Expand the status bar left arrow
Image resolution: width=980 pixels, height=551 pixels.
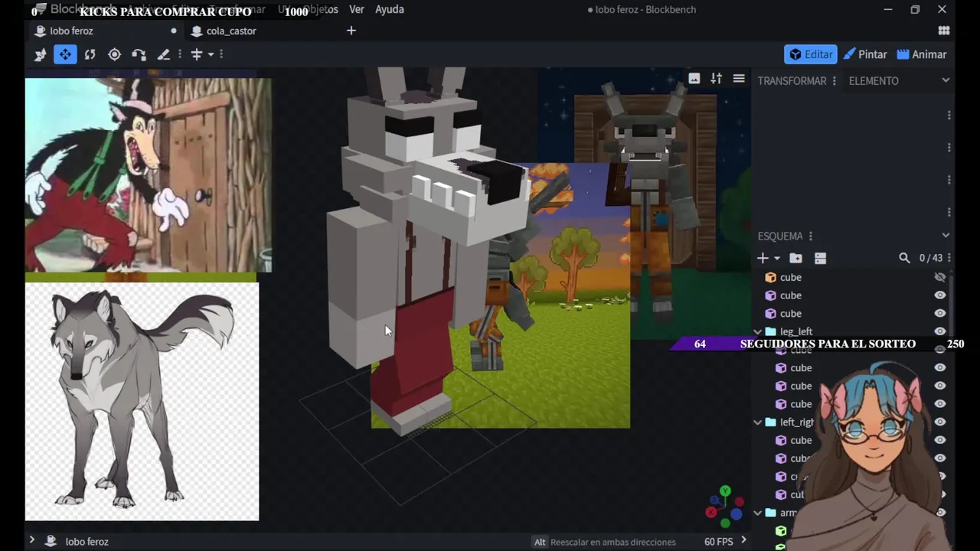click(31, 540)
